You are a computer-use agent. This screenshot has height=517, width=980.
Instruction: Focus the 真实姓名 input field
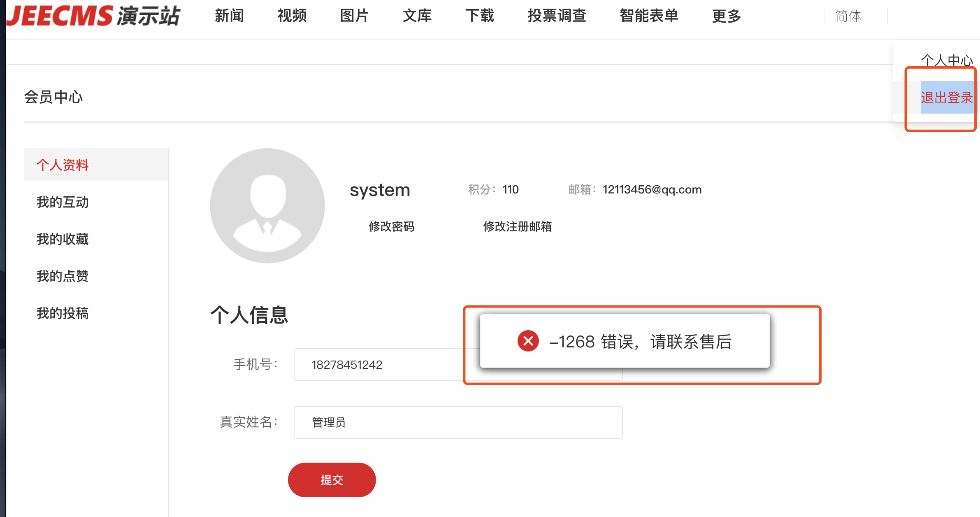coord(457,422)
